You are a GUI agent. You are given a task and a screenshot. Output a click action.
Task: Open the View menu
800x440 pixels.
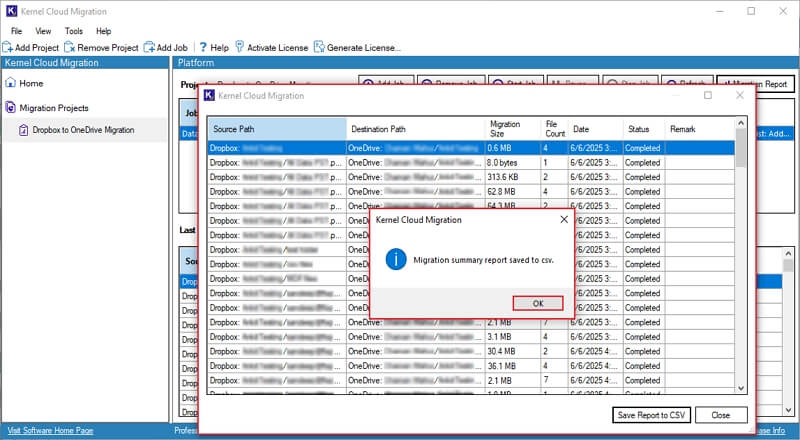[x=43, y=31]
